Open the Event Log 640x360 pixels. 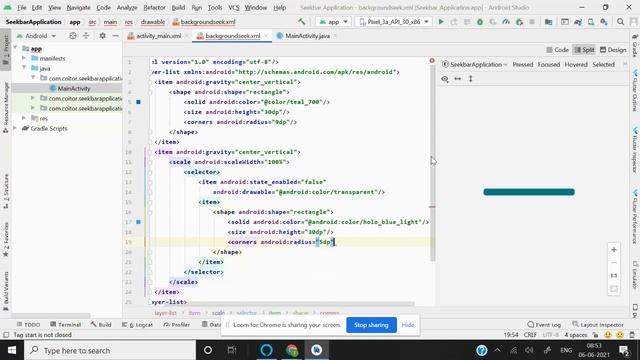[x=544, y=324]
